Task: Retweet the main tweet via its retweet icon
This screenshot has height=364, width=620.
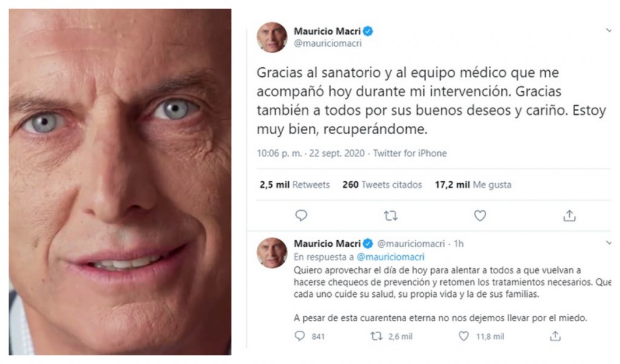Action: (391, 215)
